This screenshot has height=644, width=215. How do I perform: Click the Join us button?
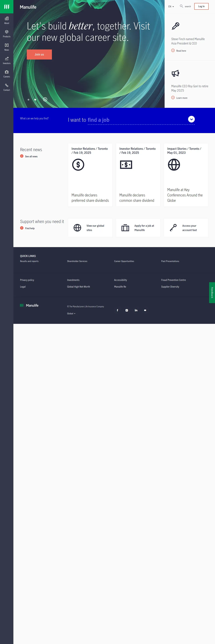(x=39, y=55)
